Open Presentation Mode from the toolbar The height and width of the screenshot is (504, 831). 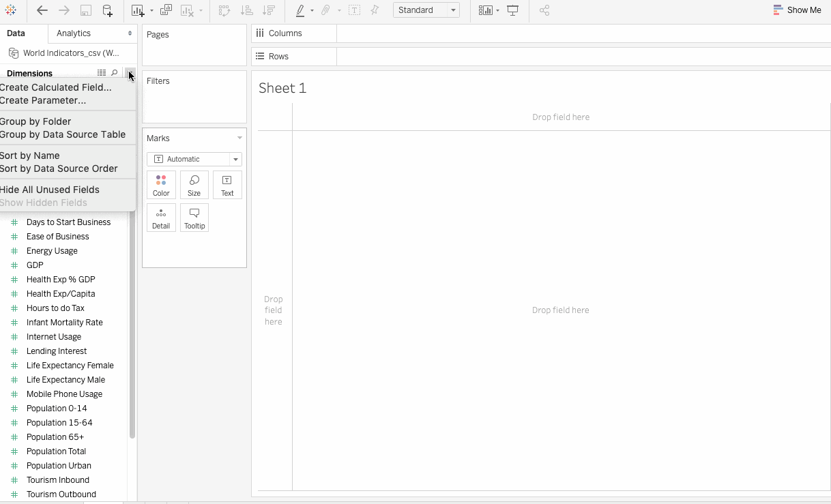pos(512,10)
